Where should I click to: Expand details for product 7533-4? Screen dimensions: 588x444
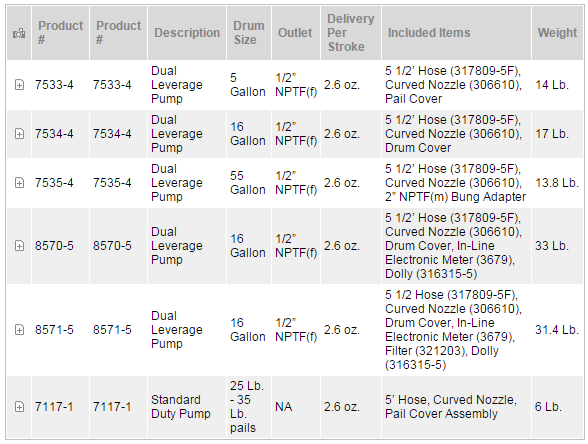[19, 85]
